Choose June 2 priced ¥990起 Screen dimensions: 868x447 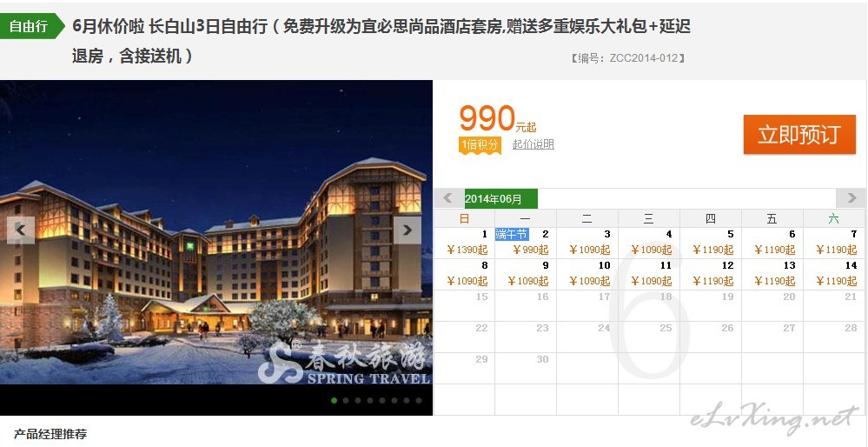coord(526,243)
